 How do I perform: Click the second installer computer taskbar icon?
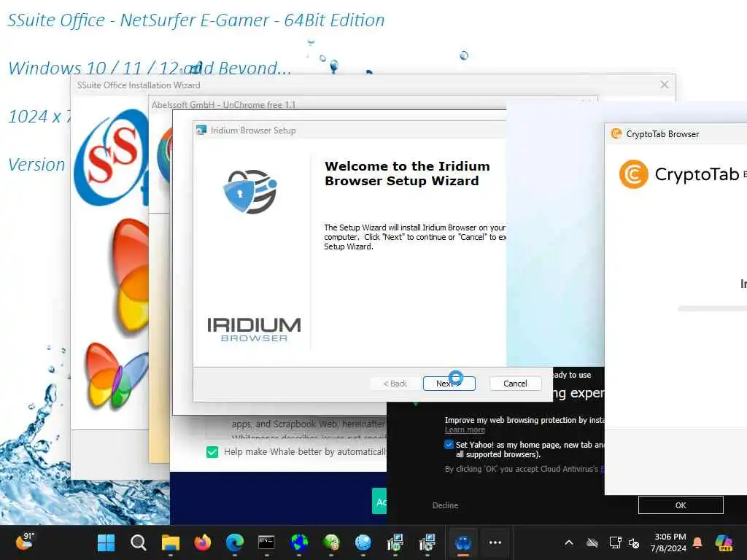click(427, 542)
